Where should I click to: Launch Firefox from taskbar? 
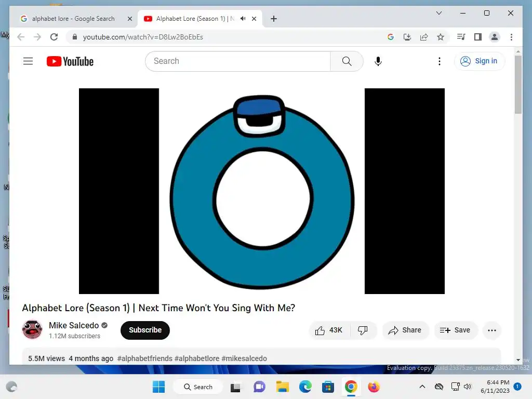point(374,387)
